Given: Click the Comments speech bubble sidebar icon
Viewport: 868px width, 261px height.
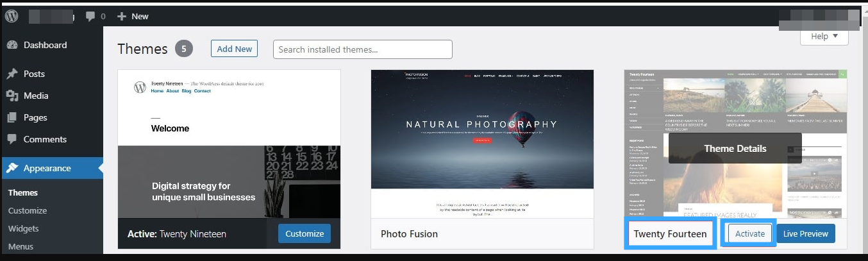Looking at the screenshot, I should (12, 139).
